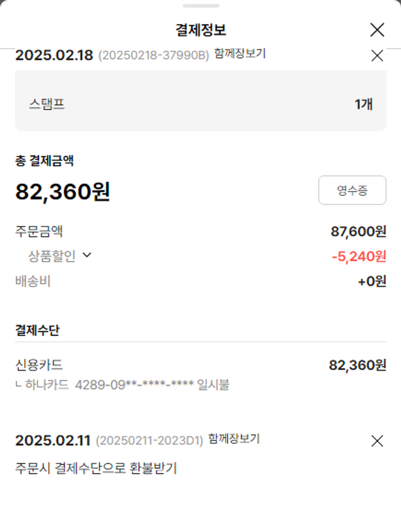Expand the 상품할인 discount details chevron

click(87, 256)
